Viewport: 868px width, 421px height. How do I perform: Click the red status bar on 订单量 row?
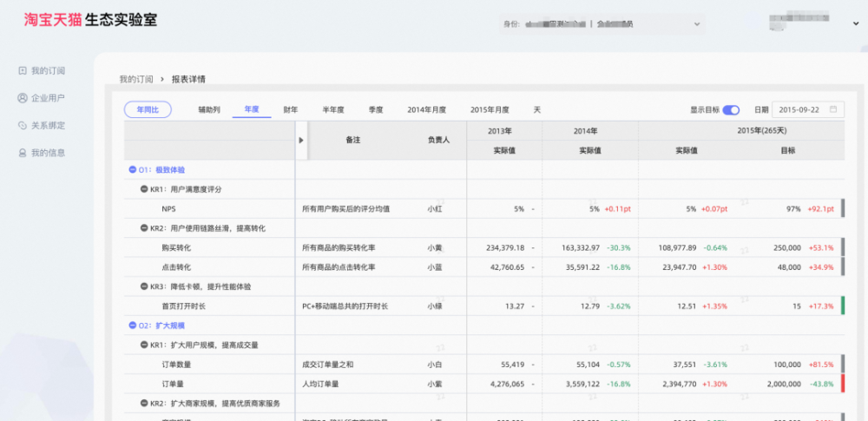click(x=843, y=384)
